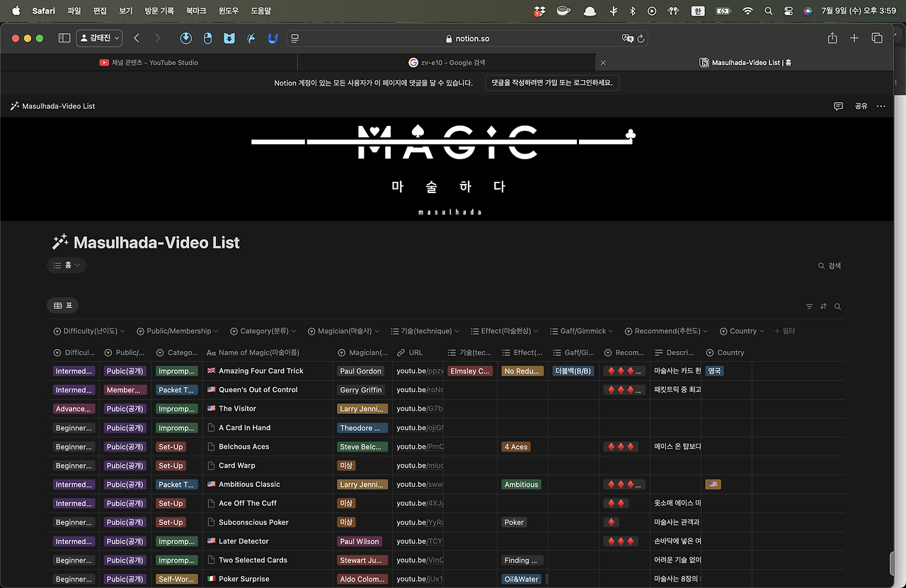
Task: Open a new Safari tab
Action: click(x=854, y=38)
